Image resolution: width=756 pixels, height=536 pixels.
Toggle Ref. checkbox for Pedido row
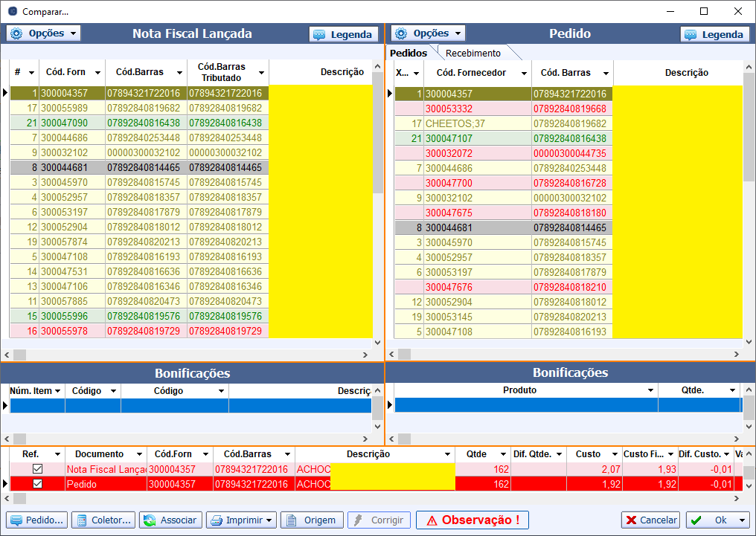click(x=37, y=484)
